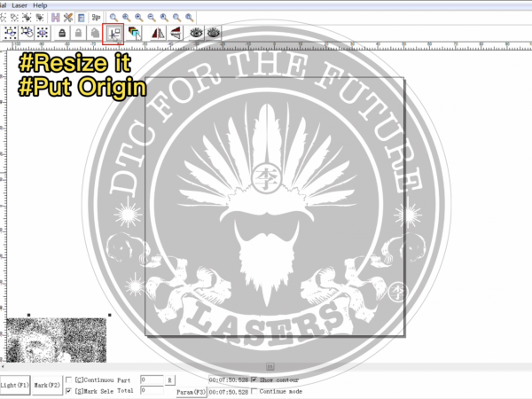
Task: Click the time field beside Continue mode
Action: [x=229, y=392]
